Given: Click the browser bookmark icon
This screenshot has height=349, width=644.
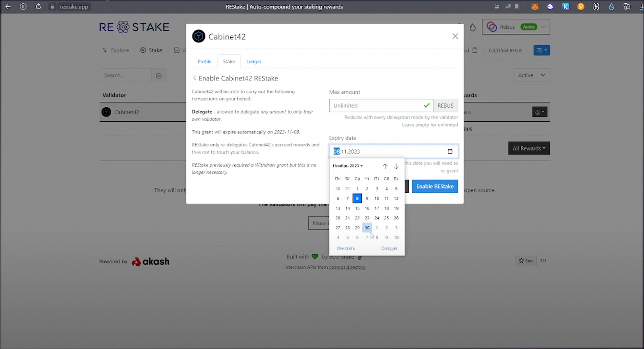Looking at the screenshot, I should [517, 6].
